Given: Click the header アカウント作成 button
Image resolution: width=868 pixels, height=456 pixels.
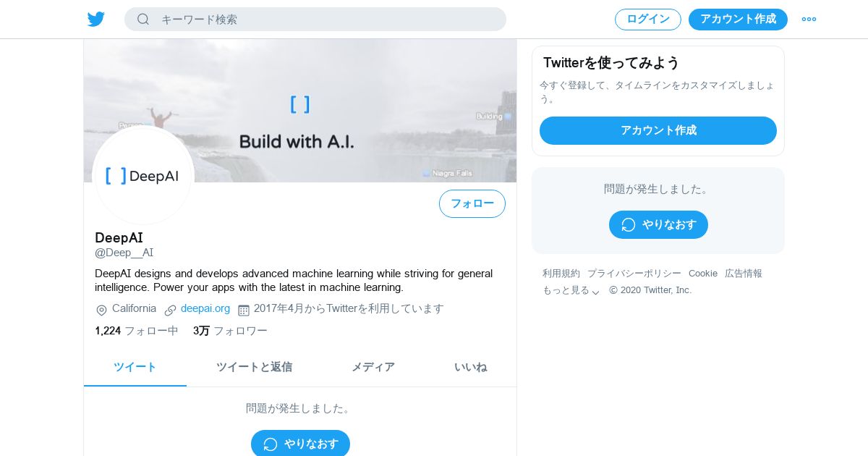Looking at the screenshot, I should (x=738, y=20).
